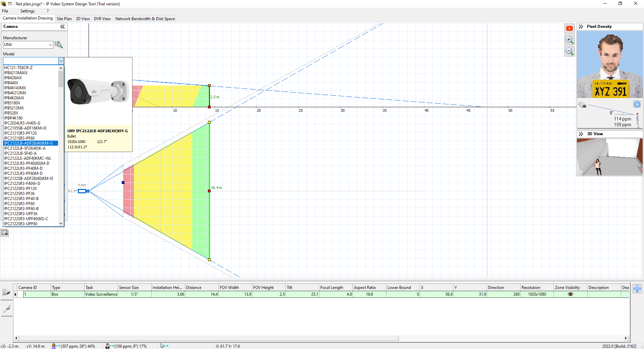Toggle zone visibility eye for camera 1
This screenshot has width=644, height=349.
tap(570, 294)
